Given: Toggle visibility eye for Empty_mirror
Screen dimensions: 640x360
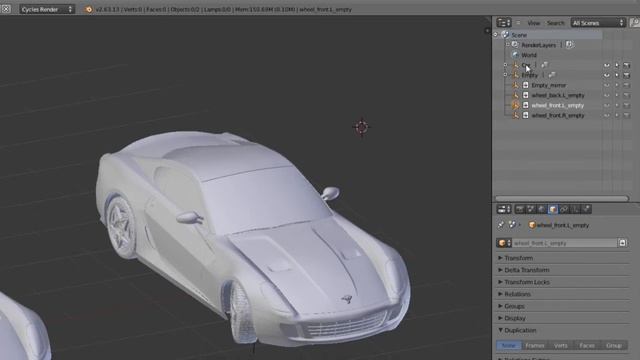Looking at the screenshot, I should click(607, 85).
